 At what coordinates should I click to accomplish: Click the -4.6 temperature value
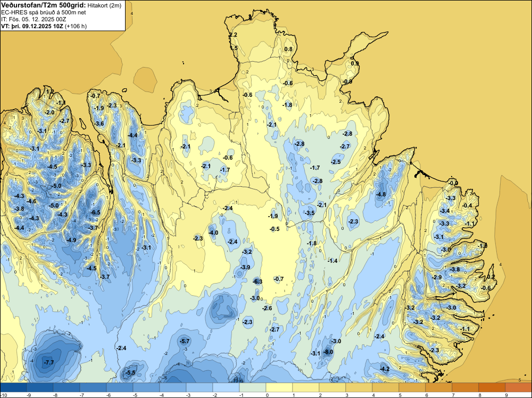coord(31,201)
